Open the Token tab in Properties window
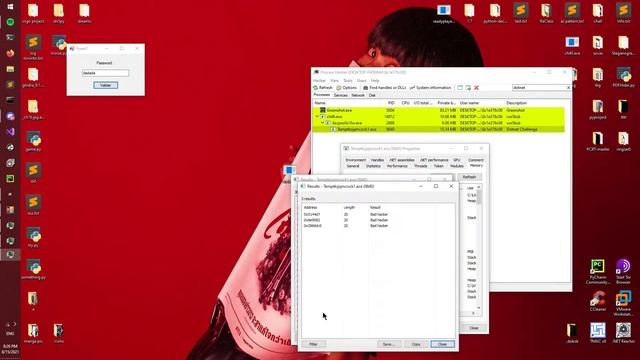This screenshot has width=640, height=360. 438,166
